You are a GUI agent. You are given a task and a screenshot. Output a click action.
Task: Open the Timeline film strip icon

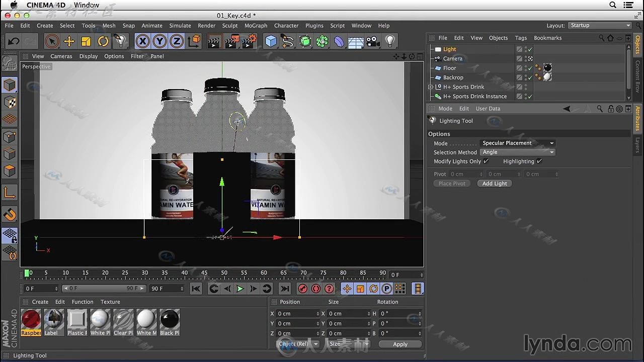tap(418, 289)
